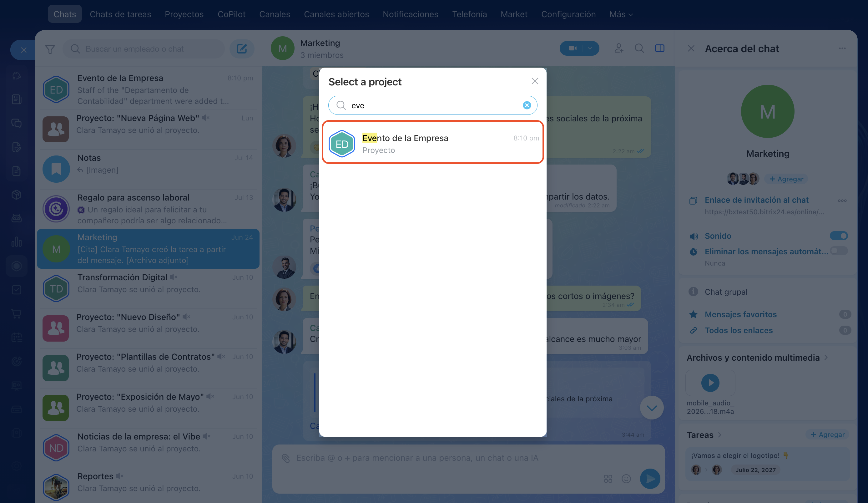The height and width of the screenshot is (503, 868).
Task: Play the mobile_audio m4a file
Action: (710, 383)
